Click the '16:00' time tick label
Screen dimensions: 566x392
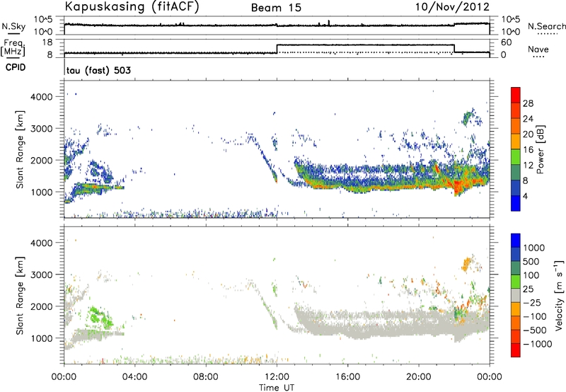pyautogui.click(x=348, y=377)
